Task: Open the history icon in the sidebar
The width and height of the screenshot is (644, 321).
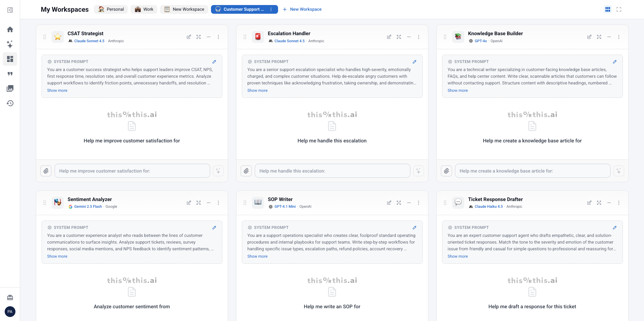Action: pyautogui.click(x=10, y=103)
